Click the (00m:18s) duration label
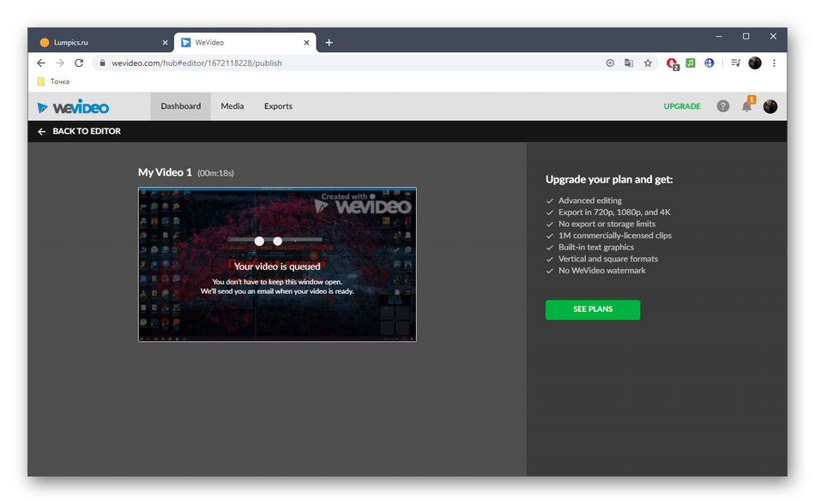 215,173
